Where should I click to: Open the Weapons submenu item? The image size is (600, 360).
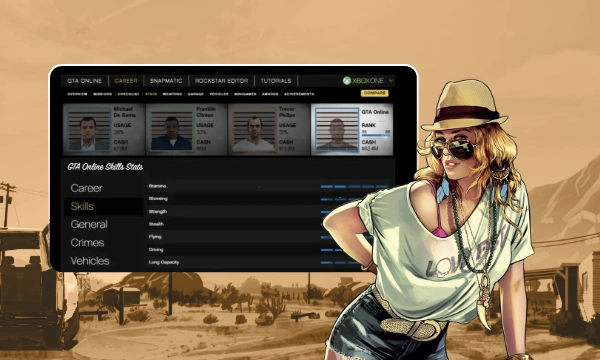click(172, 94)
